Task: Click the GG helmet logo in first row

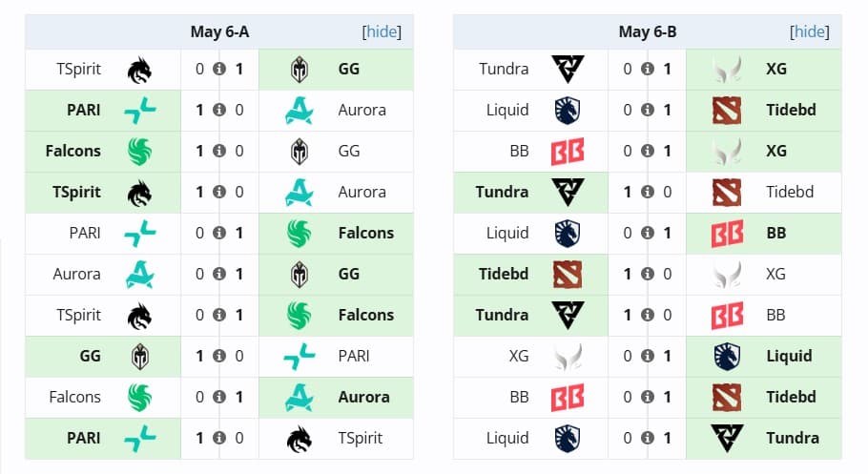Action: click(300, 69)
